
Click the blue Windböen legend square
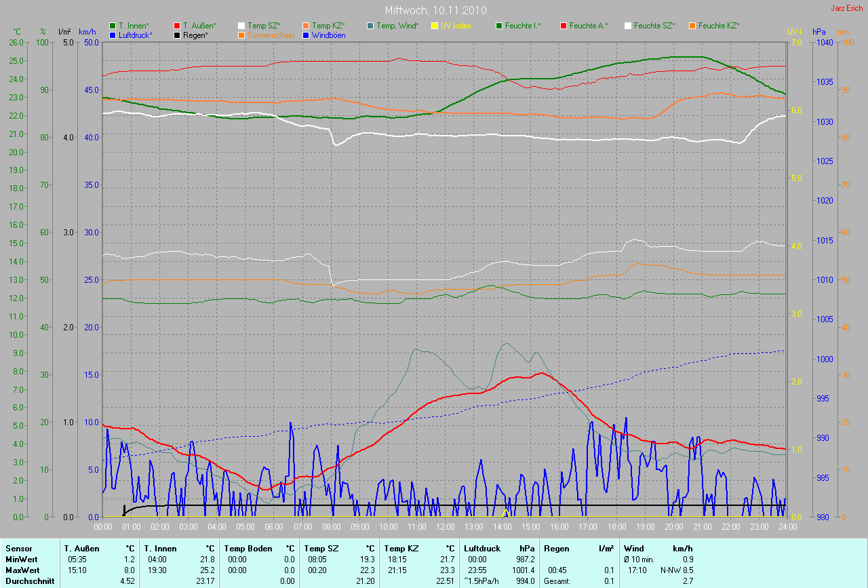coord(306,35)
